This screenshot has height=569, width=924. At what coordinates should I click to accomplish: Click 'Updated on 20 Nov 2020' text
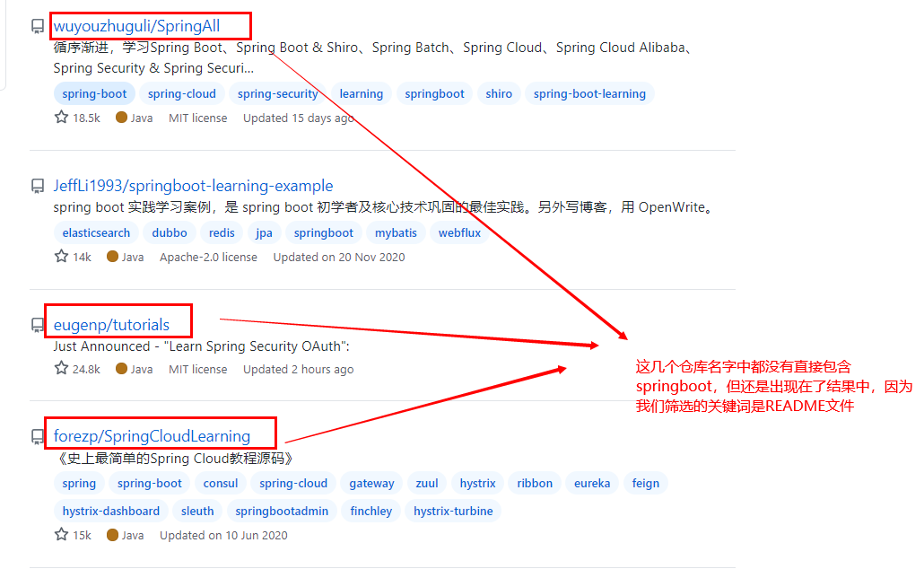pos(339,257)
